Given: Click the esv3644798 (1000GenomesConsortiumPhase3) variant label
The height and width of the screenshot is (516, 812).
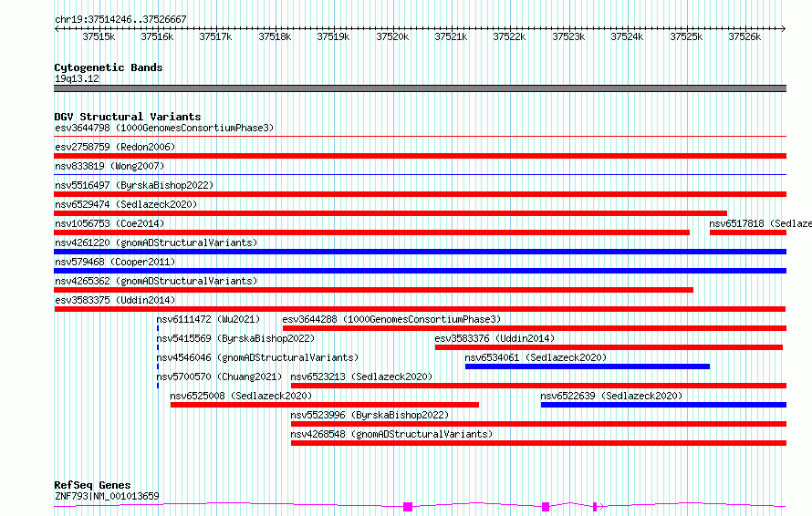Looking at the screenshot, I should (164, 128).
